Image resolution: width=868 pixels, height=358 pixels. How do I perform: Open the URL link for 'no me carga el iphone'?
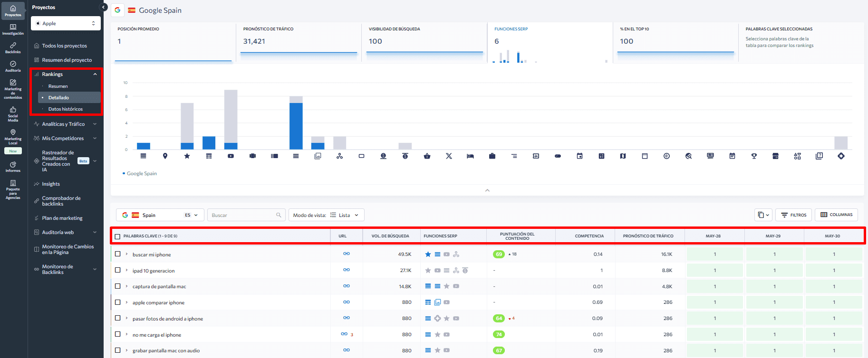(x=344, y=334)
